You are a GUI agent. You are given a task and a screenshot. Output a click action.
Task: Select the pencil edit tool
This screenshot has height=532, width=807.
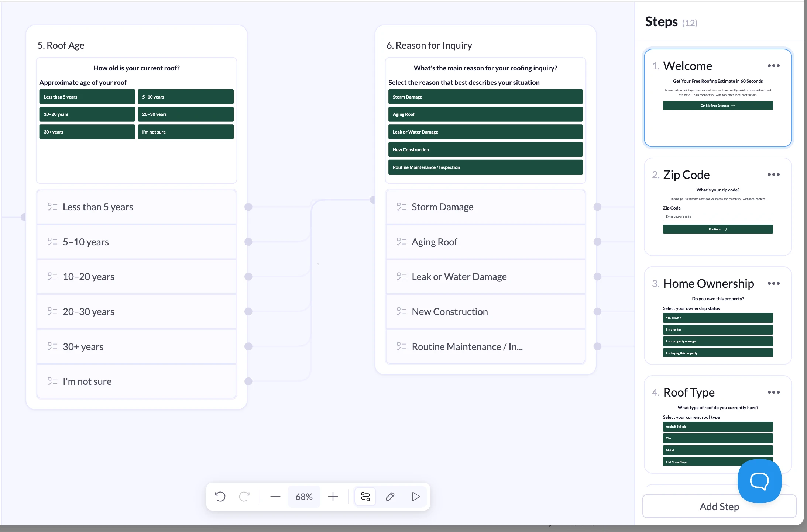[x=390, y=497]
